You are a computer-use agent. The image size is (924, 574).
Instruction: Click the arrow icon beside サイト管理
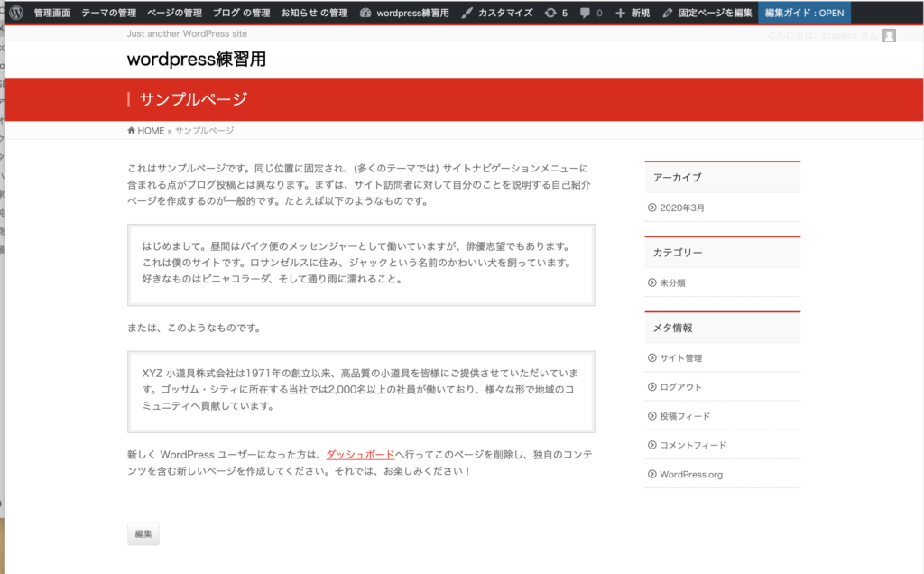point(652,358)
